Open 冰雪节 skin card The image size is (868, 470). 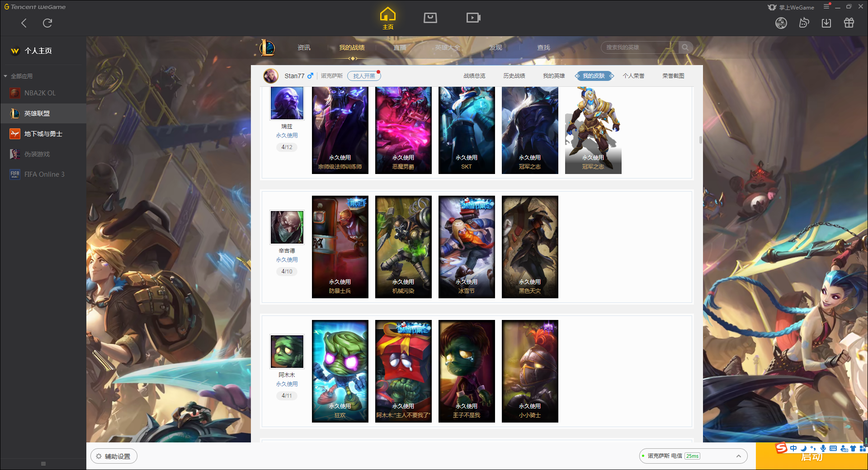click(x=467, y=247)
